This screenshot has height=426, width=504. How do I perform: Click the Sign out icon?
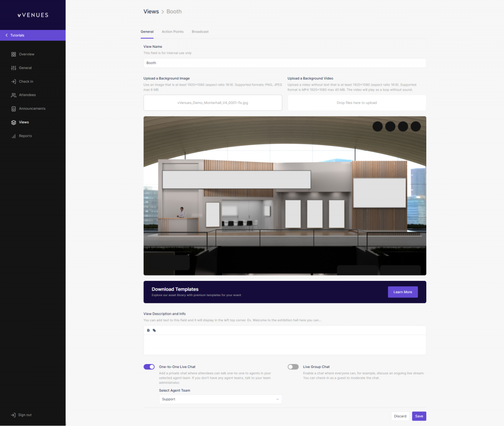coord(13,415)
